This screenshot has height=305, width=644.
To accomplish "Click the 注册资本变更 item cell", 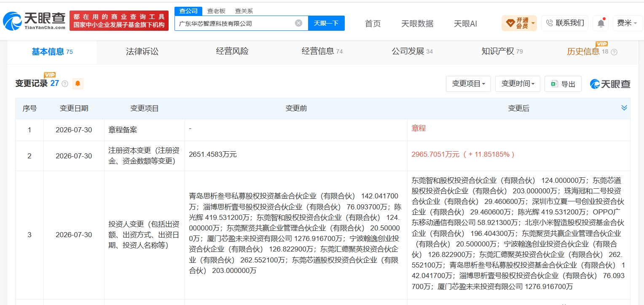I will pyautogui.click(x=144, y=156).
